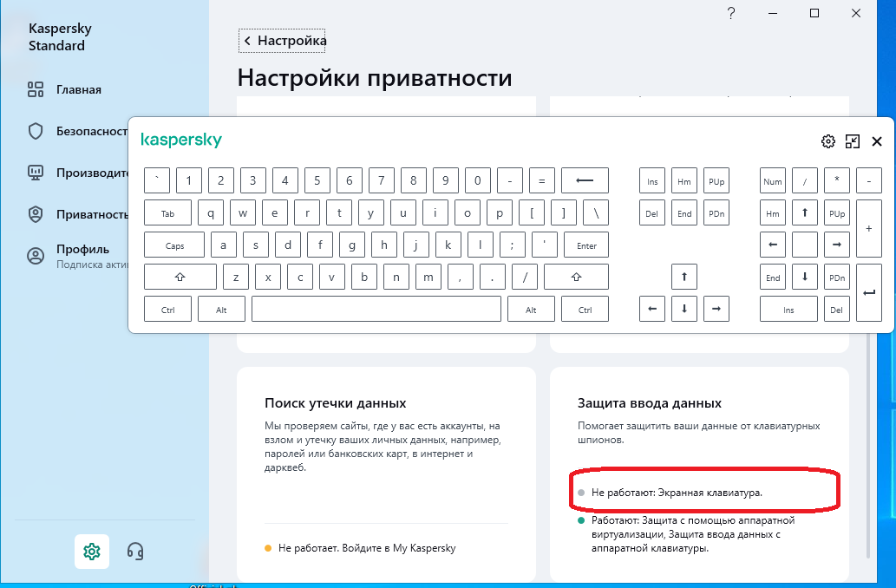Tap the numpad down arrow key
896x588 pixels.
click(x=805, y=277)
